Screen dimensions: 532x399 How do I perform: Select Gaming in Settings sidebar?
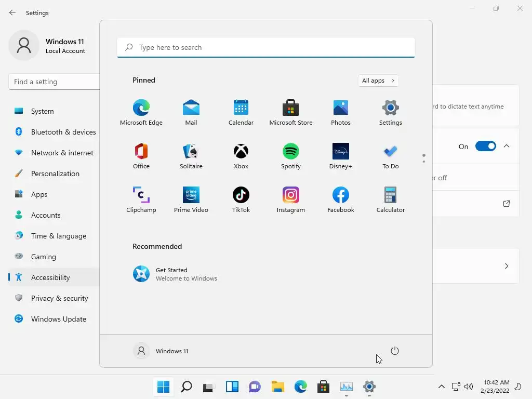tap(54, 257)
